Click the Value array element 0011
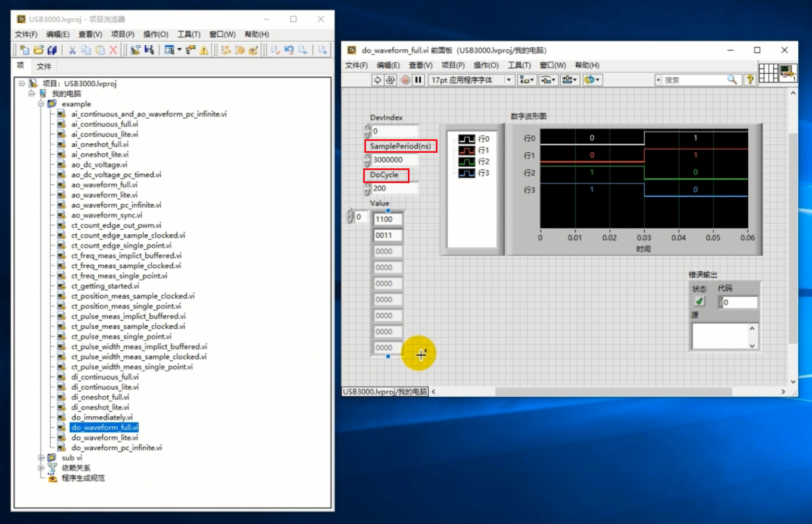The height and width of the screenshot is (524, 812). click(388, 236)
